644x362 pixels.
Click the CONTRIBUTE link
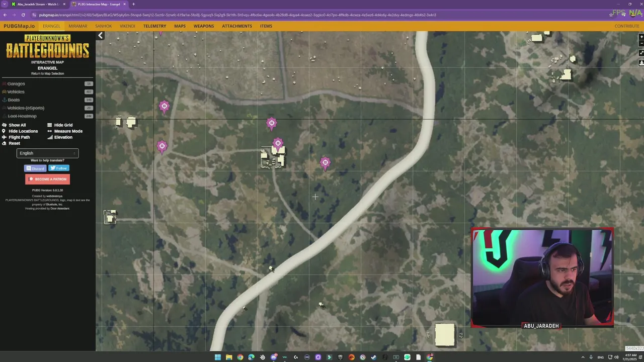pyautogui.click(x=627, y=26)
